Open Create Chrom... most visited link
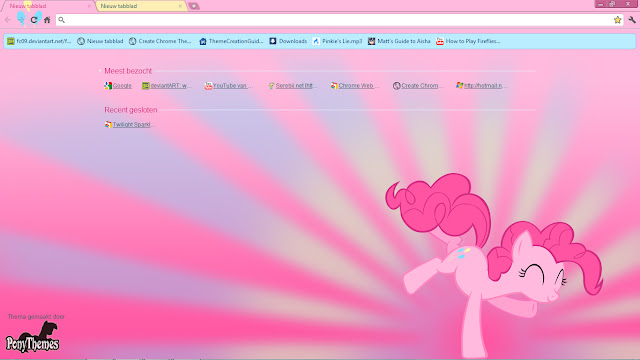The height and width of the screenshot is (360, 640). pyautogui.click(x=417, y=86)
